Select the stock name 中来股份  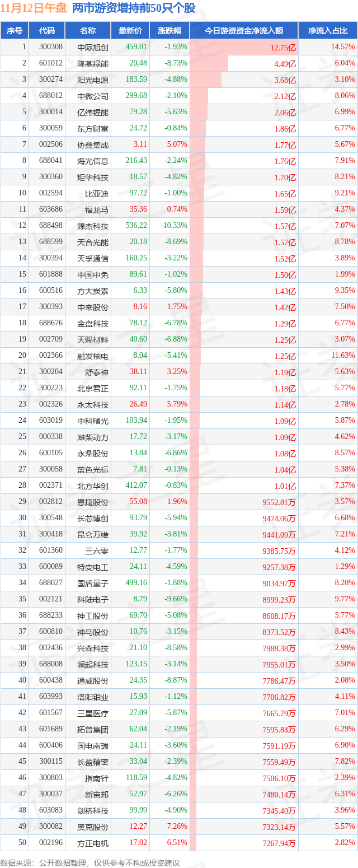click(x=93, y=307)
